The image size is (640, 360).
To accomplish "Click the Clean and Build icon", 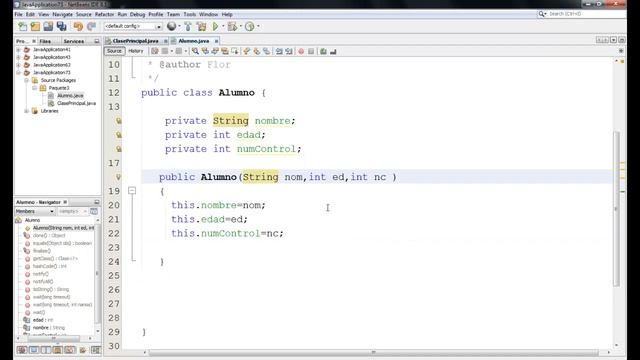I will click(202, 27).
